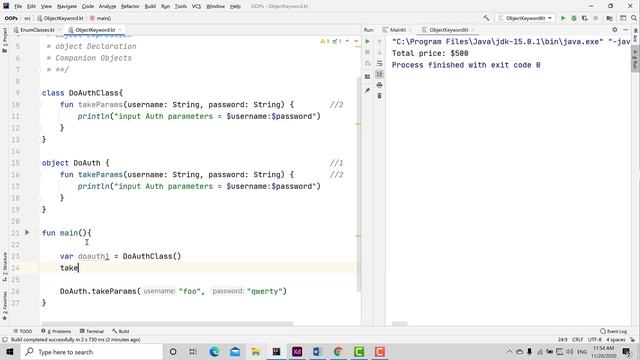Toggle scroll to end in Run console
Viewport: 640px width, 360px height.
(x=379, y=74)
